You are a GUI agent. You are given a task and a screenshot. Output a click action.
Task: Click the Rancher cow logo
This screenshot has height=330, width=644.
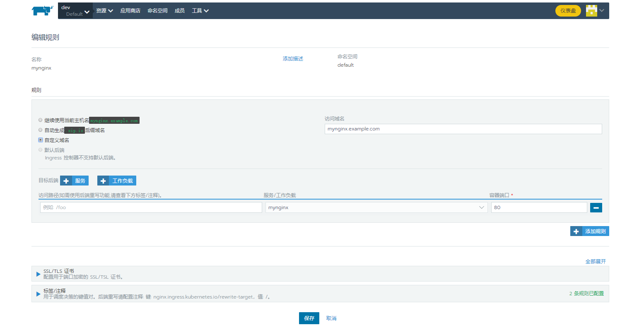(x=42, y=10)
